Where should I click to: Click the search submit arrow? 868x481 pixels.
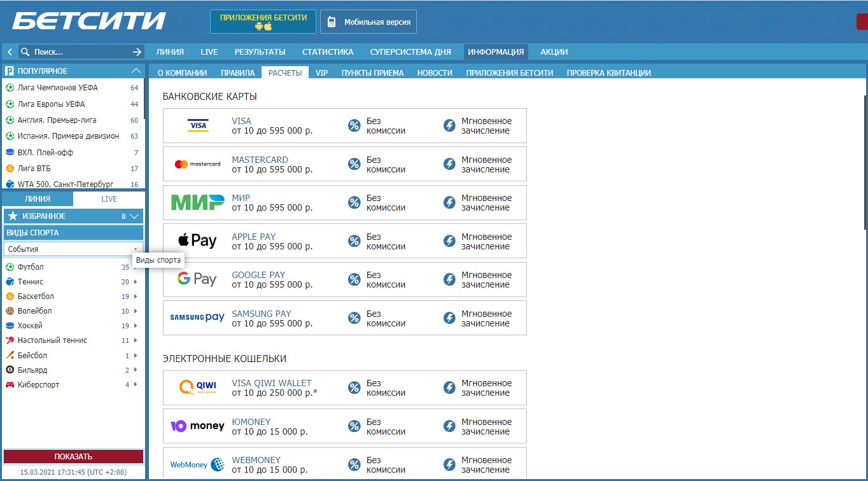point(137,52)
